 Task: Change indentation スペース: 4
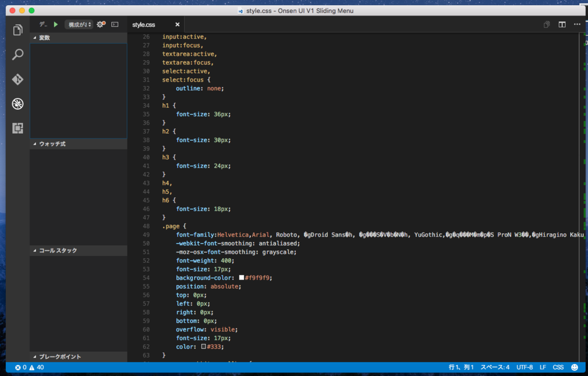click(x=495, y=367)
